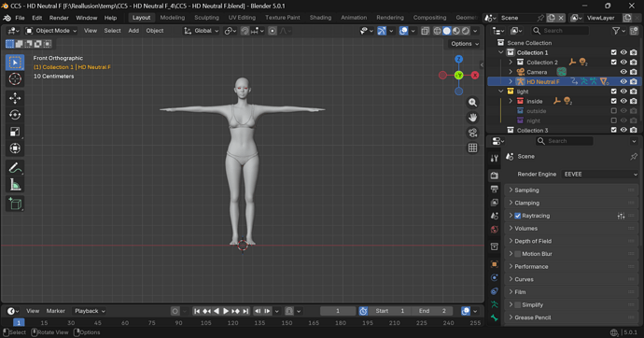The image size is (644, 338).
Task: Enable the outside collection checkbox
Action: (x=613, y=111)
